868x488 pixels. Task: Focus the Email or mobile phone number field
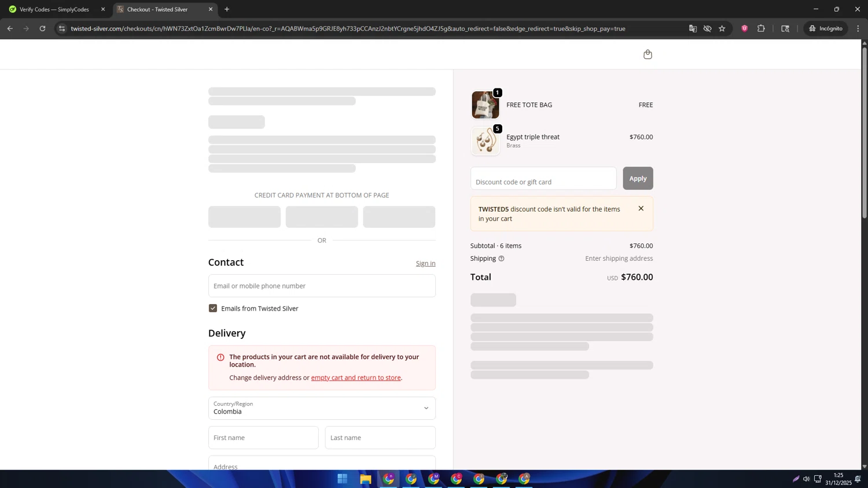coord(322,286)
